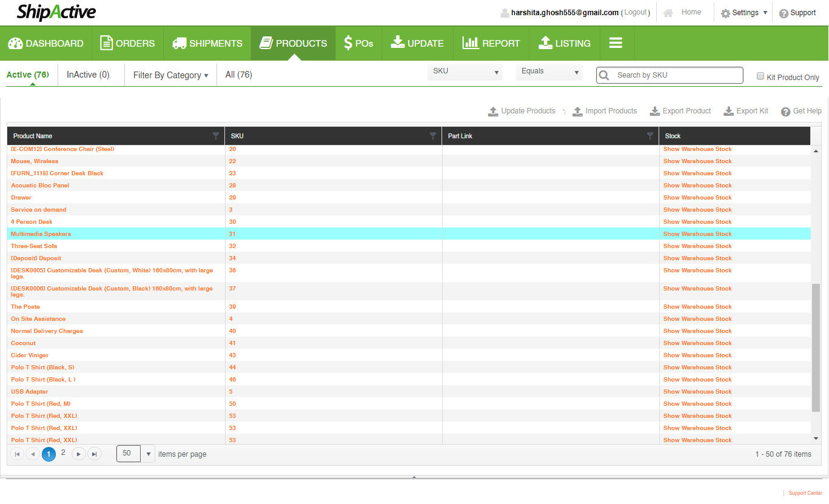Viewport: 829px width, 504px height.
Task: Open the REPORT menu label
Action: click(x=501, y=43)
